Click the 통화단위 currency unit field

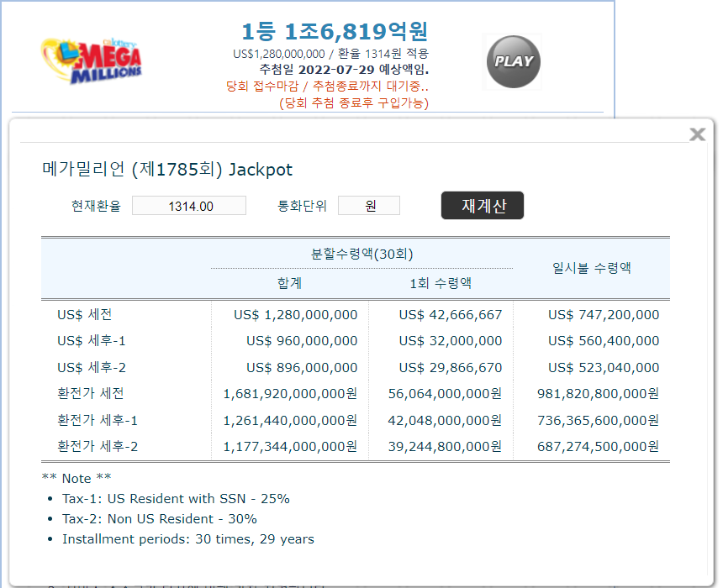(x=369, y=206)
